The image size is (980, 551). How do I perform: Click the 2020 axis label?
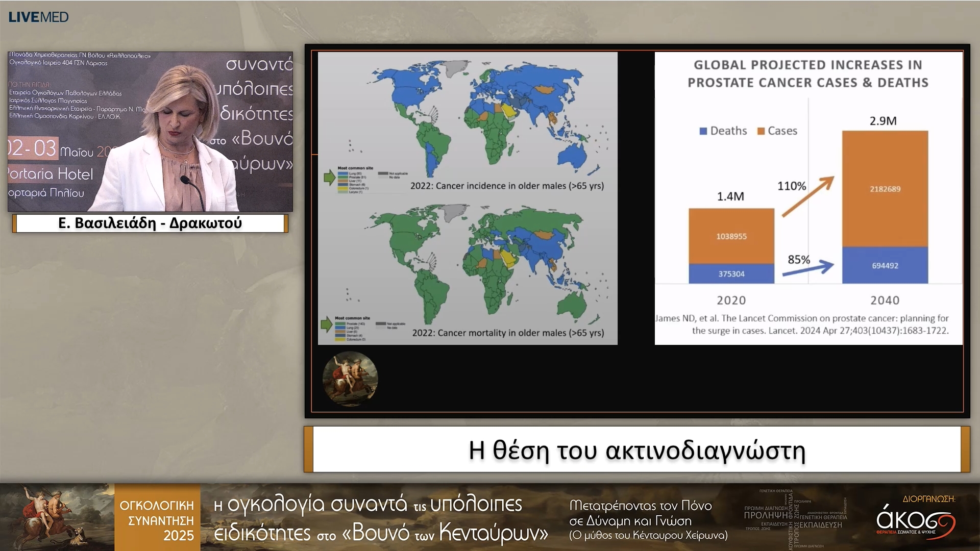click(x=731, y=300)
